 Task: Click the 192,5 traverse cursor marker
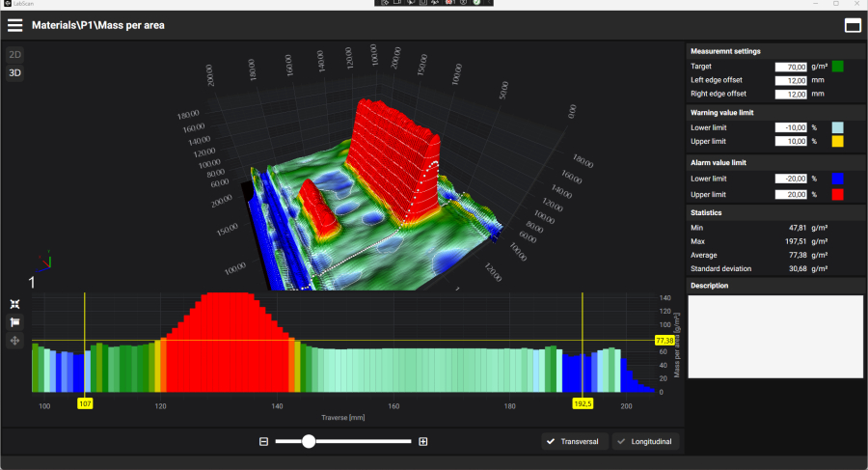[x=583, y=403]
